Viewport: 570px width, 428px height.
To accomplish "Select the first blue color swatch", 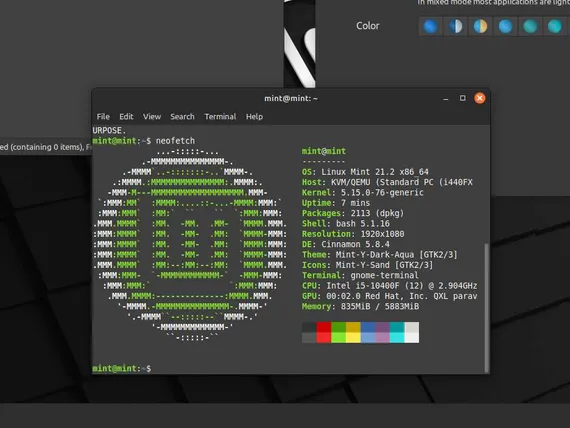I will point(430,27).
